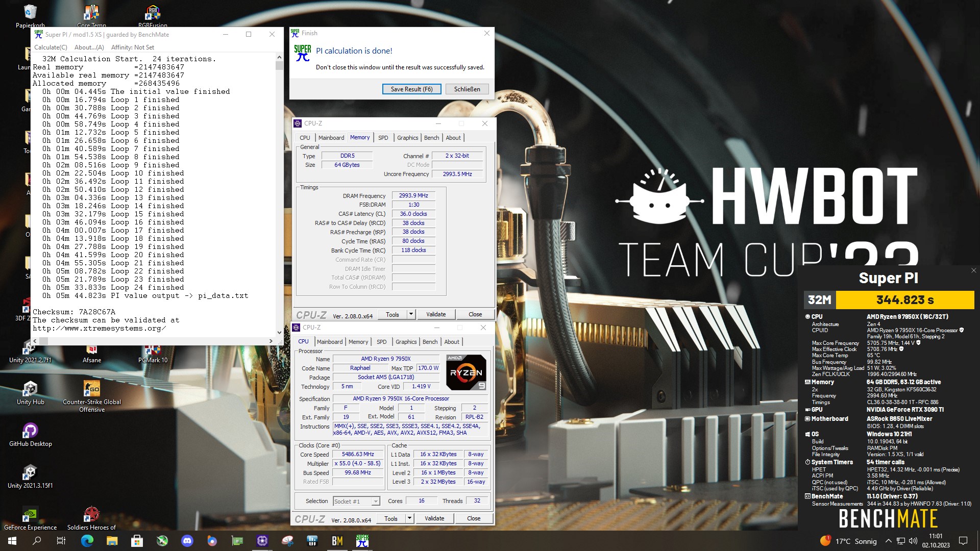Open Unity 2021.3.15f1 desktop shortcut
Image resolution: width=980 pixels, height=551 pixels.
(x=30, y=477)
